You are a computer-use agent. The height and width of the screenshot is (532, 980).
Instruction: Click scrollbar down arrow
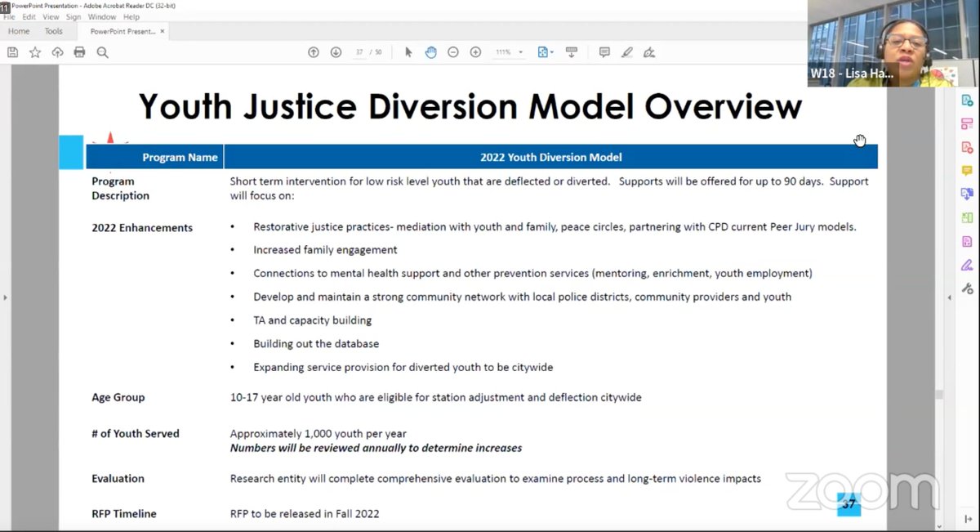point(939,527)
